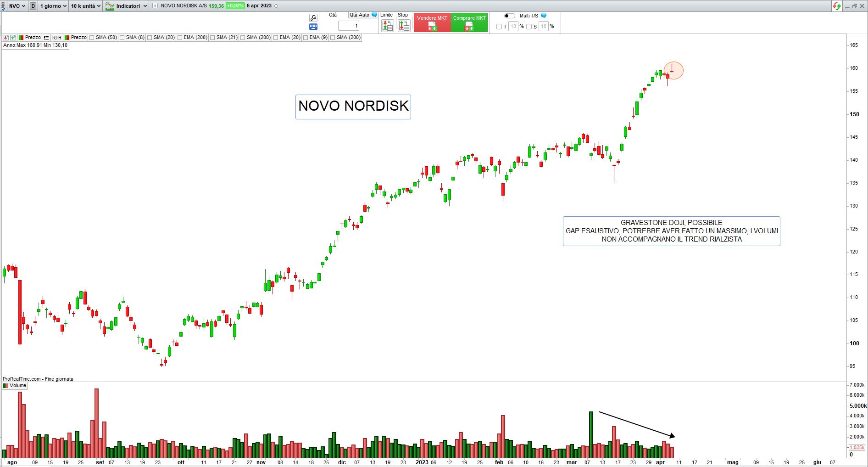Open the instrument info icon next to NOVO NORDISK A/S

155,6
